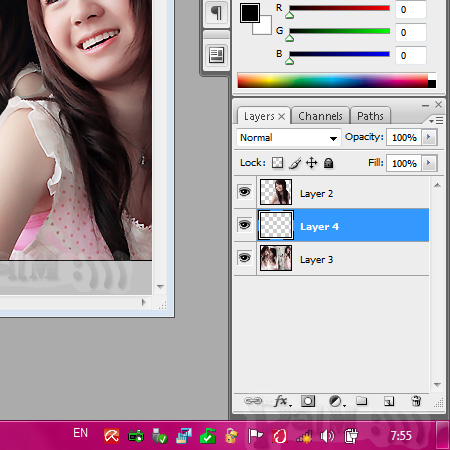This screenshot has width=450, height=450.
Task: Open the Character panel paragraph icon
Action: click(216, 13)
